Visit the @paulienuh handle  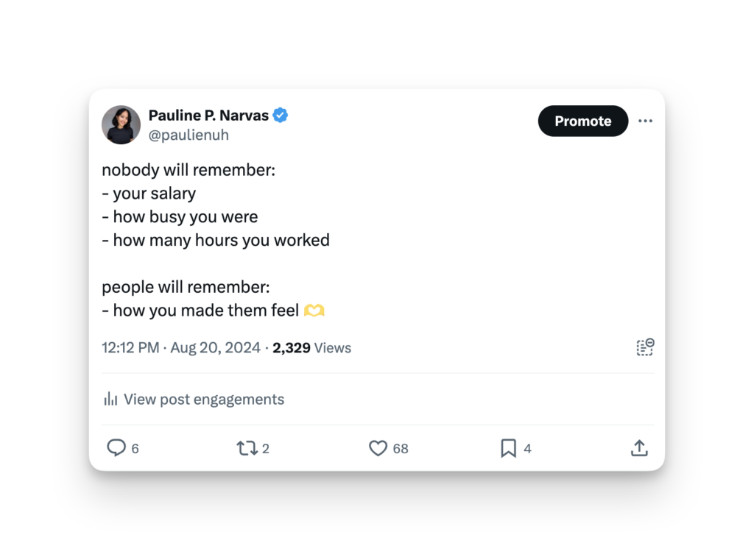[x=188, y=135]
